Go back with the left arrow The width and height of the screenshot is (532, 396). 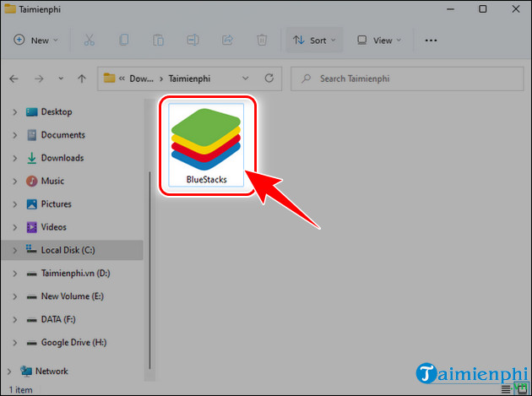click(x=14, y=79)
